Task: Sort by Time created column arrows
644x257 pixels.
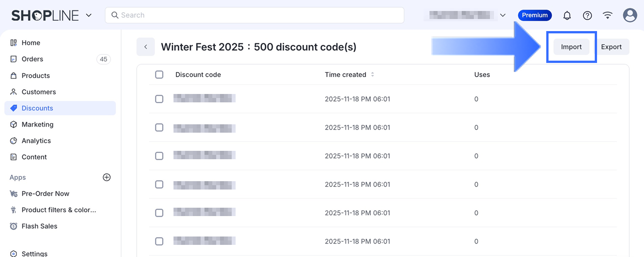Action: (372, 75)
